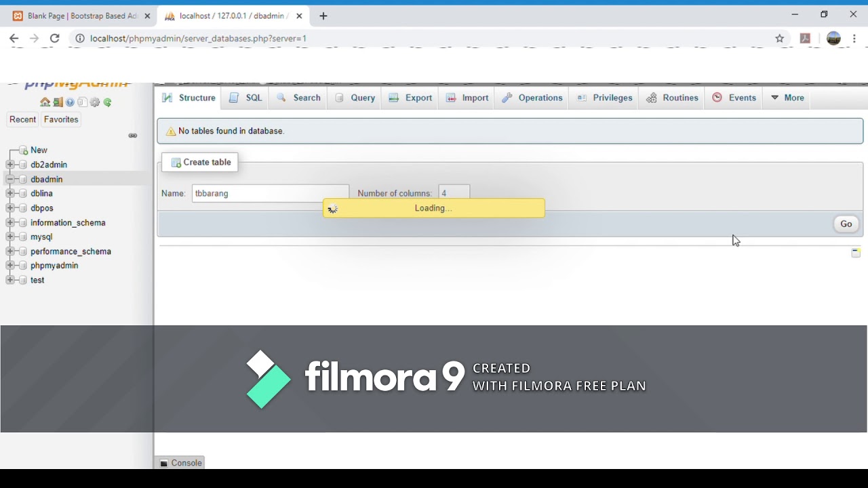Select the performance_schema database link
The height and width of the screenshot is (488, 868).
click(71, 251)
